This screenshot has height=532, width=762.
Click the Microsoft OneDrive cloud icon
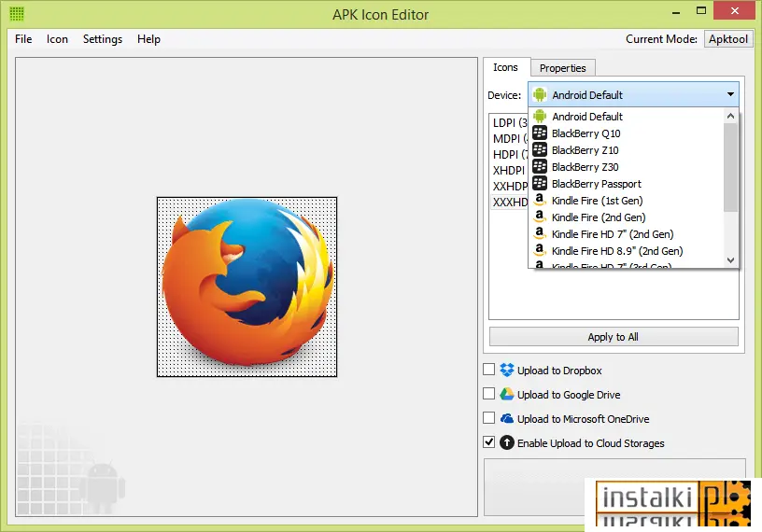[x=507, y=418]
